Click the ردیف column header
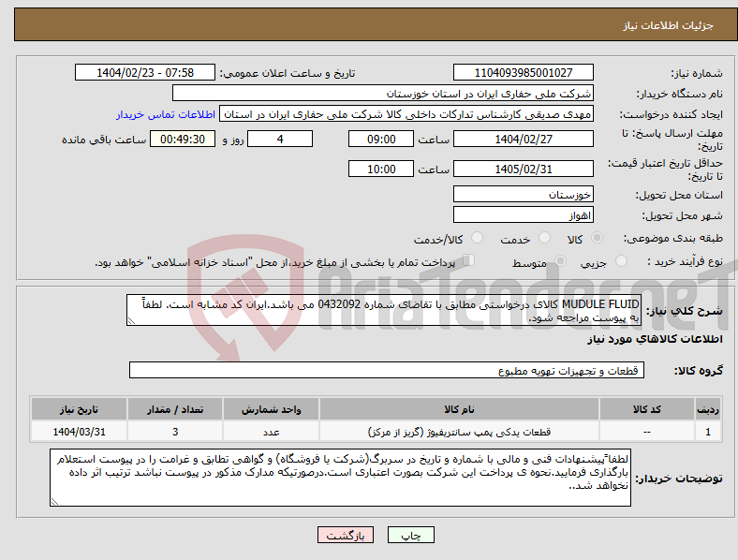The image size is (738, 560). point(708,409)
